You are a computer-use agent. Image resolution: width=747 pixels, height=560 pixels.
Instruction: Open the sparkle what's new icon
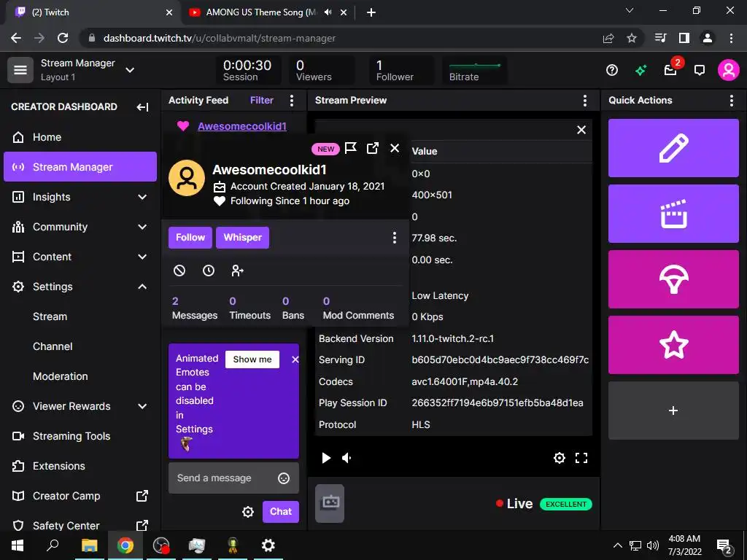(640, 71)
